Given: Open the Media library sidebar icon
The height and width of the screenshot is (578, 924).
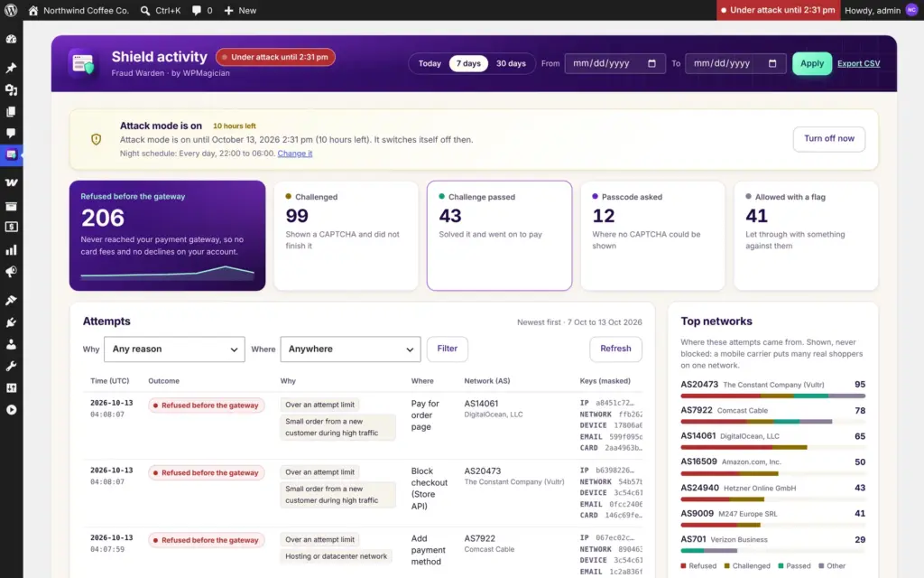Looking at the screenshot, I should click(x=11, y=89).
